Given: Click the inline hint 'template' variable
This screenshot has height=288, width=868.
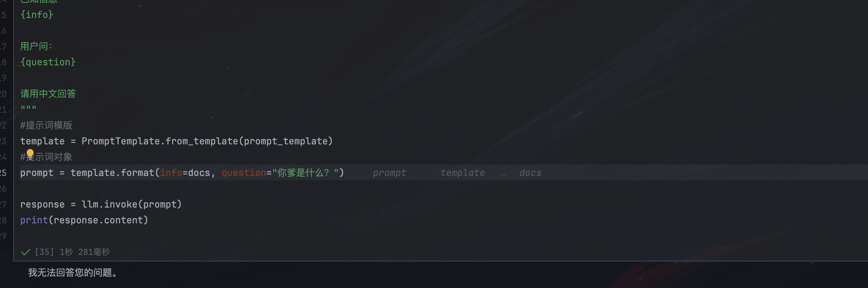Looking at the screenshot, I should pos(463,173).
